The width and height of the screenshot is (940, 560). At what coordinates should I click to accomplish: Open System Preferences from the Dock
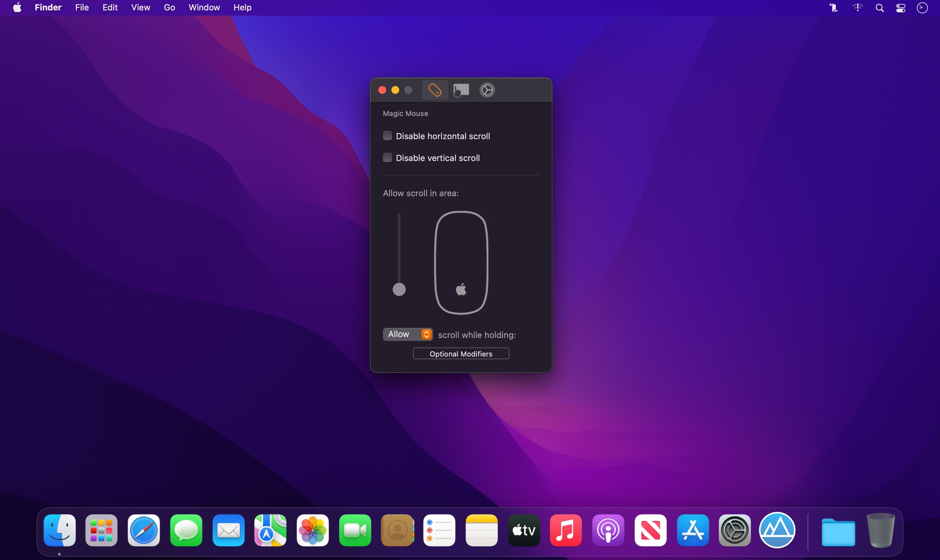[735, 530]
